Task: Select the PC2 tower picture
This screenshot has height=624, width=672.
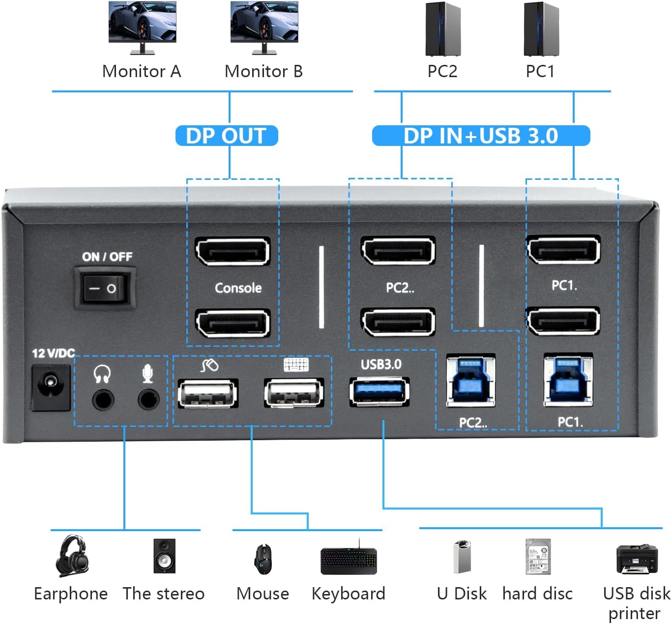Action: [x=443, y=29]
